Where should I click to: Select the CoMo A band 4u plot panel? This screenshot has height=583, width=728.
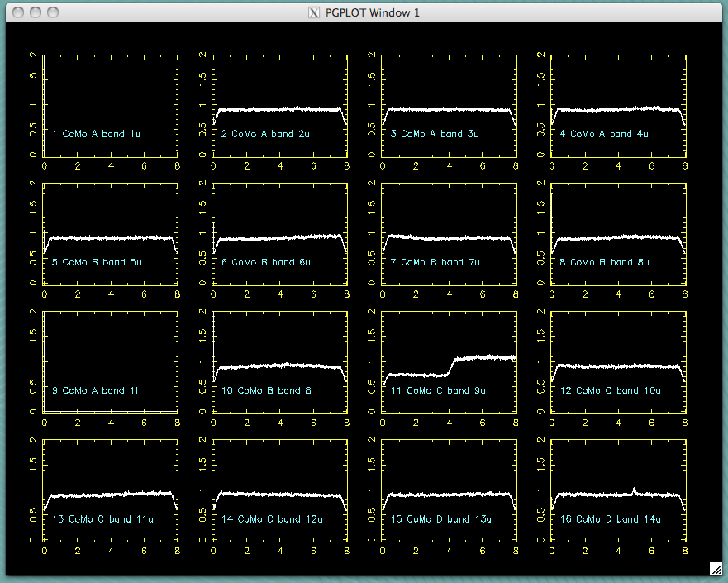click(618, 105)
